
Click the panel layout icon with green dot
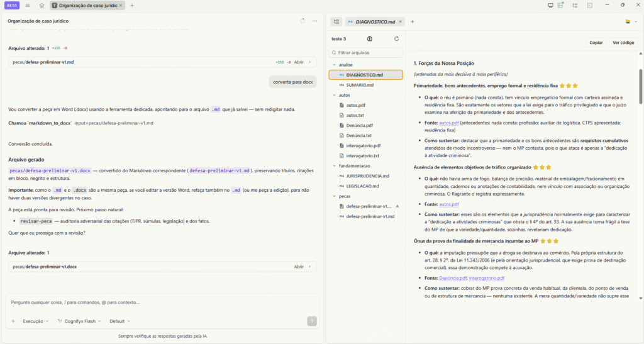click(560, 5)
